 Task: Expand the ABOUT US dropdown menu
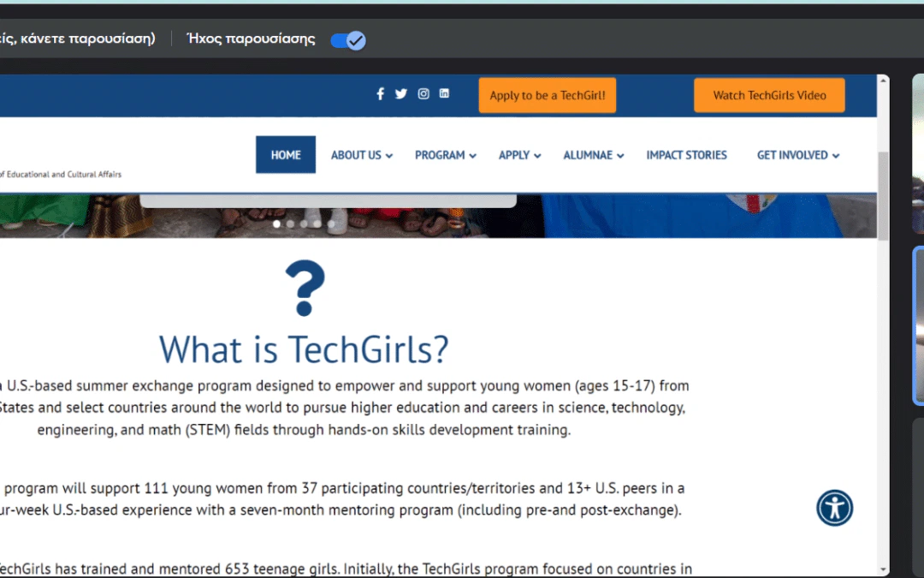tap(361, 155)
